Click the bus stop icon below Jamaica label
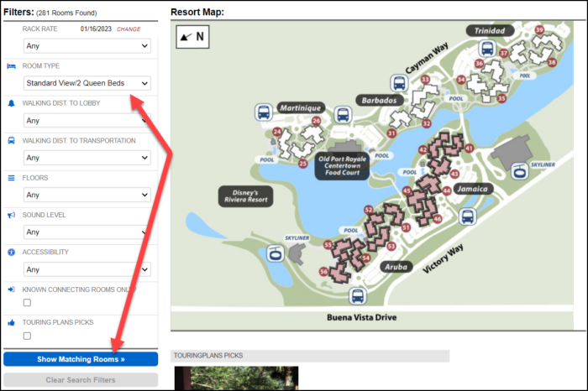The image size is (588, 391). (468, 216)
